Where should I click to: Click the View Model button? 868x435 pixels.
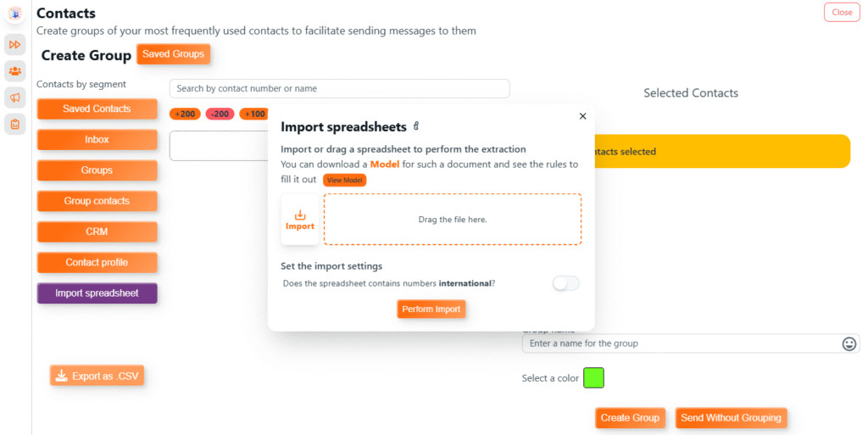click(344, 181)
